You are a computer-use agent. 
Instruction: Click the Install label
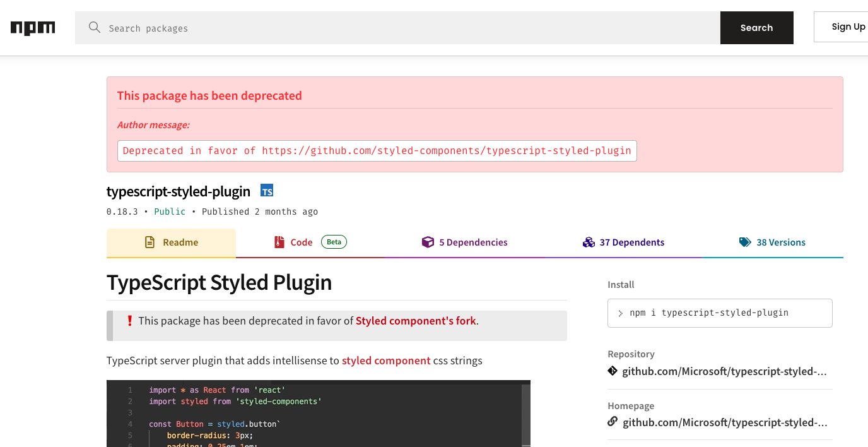[621, 285]
